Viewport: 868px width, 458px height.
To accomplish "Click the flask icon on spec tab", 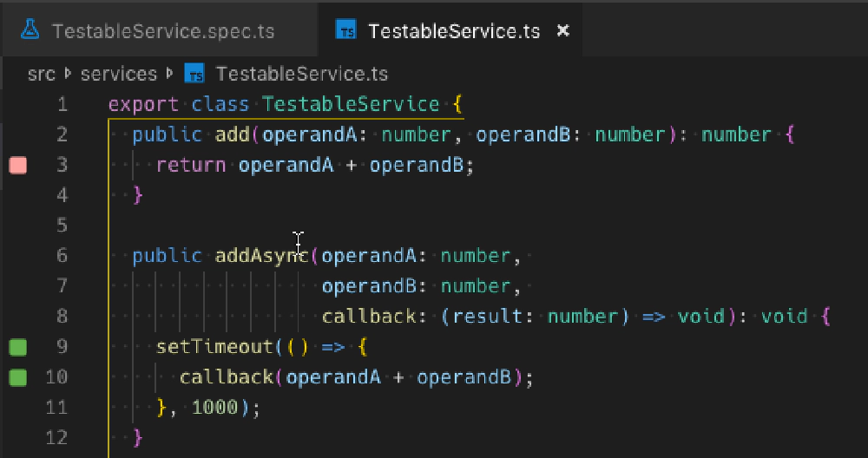I will [x=30, y=29].
